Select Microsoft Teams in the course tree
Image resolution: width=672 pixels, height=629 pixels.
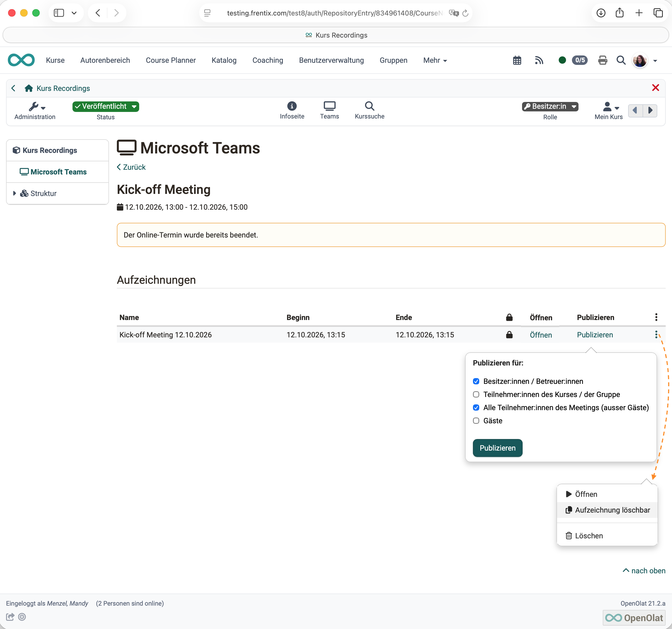click(58, 172)
